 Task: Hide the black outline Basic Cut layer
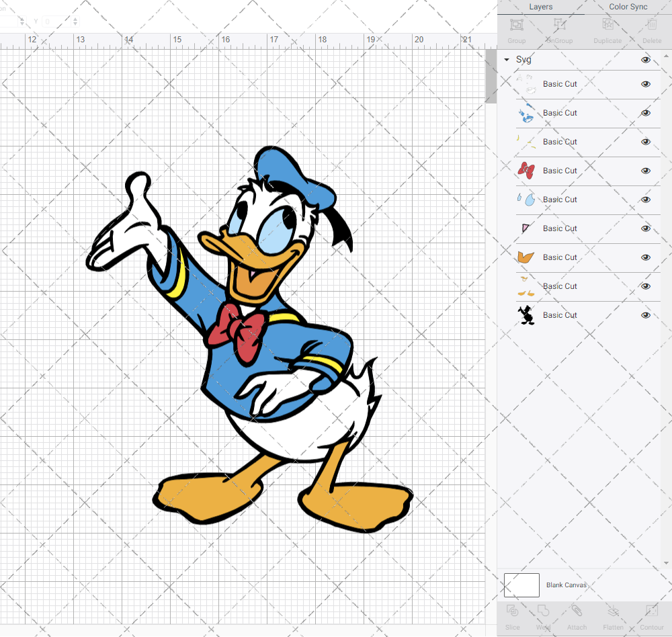tap(645, 315)
